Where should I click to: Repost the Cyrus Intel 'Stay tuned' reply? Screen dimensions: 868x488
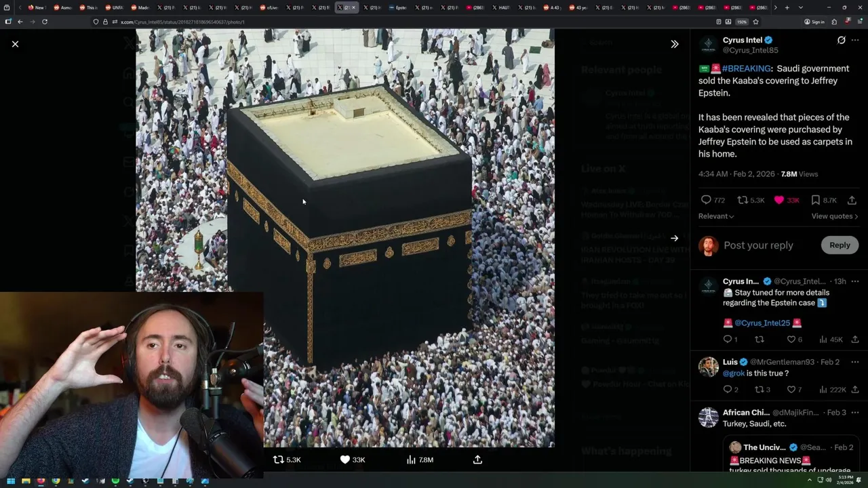click(759, 340)
